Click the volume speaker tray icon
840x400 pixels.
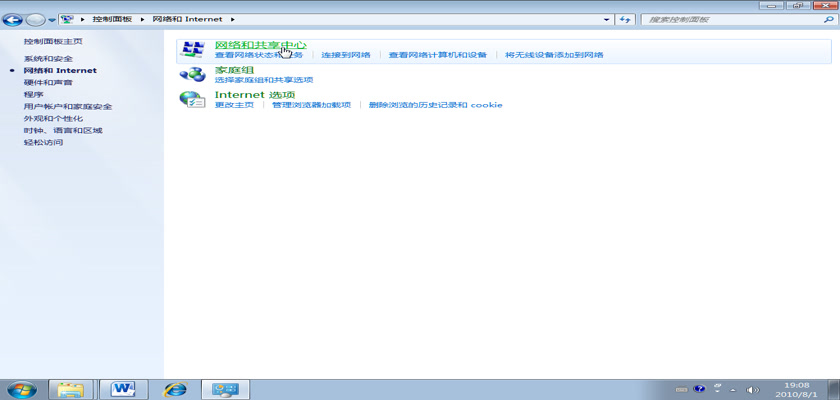pos(753,389)
